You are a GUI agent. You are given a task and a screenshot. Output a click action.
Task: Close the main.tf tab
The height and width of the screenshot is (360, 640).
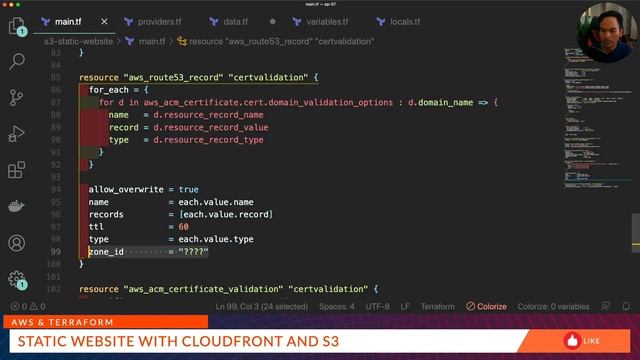pyautogui.click(x=104, y=22)
